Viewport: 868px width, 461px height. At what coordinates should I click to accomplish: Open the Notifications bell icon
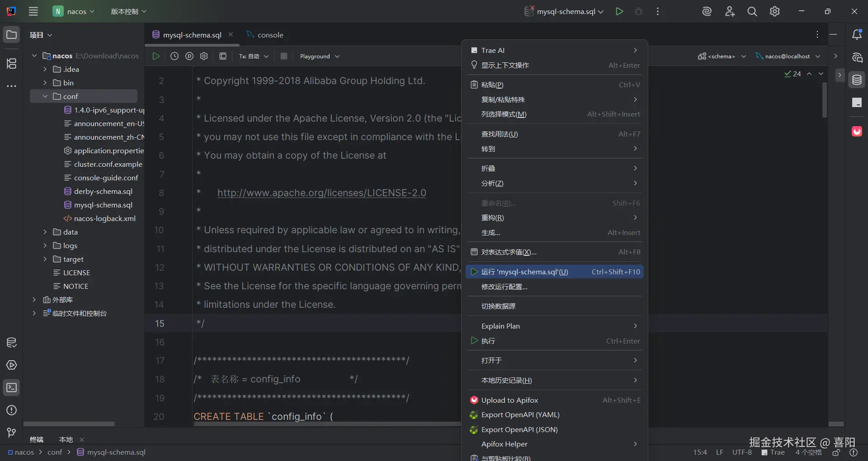[x=857, y=35]
